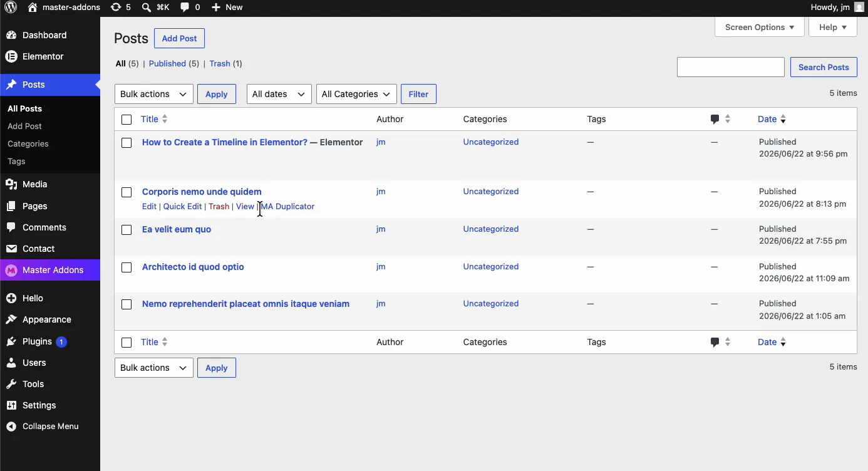The height and width of the screenshot is (471, 868).
Task: Open the top Bulk actions dropdown
Action: click(154, 94)
